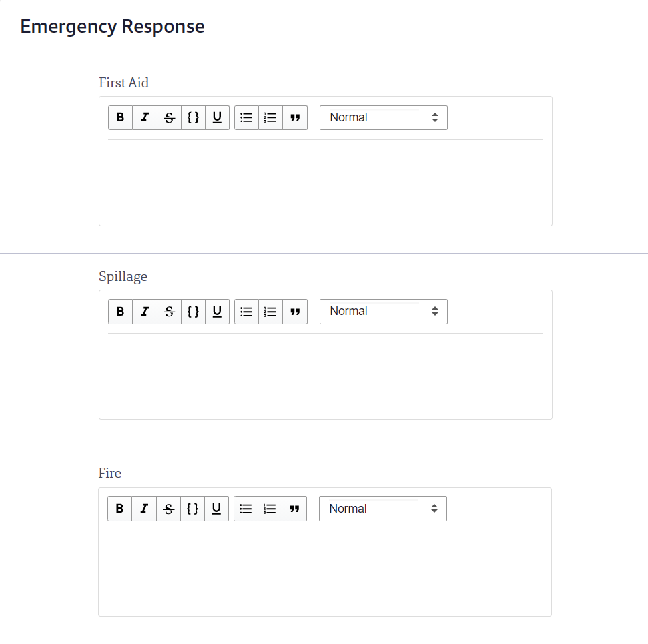Apply Strikethrough in First Aid toolbar
The width and height of the screenshot is (648, 644).
pyautogui.click(x=169, y=118)
